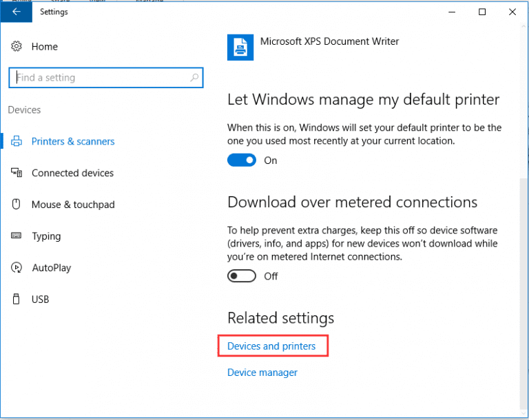Turn off Let Windows manage default printer
529x420 pixels.
pyautogui.click(x=242, y=160)
